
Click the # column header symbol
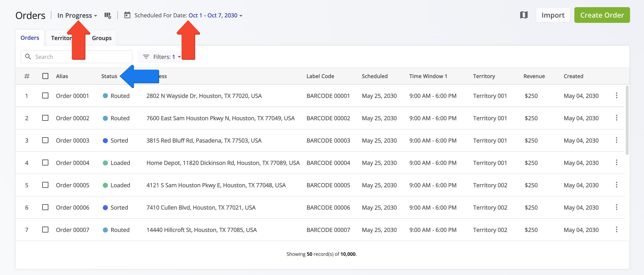(x=27, y=76)
